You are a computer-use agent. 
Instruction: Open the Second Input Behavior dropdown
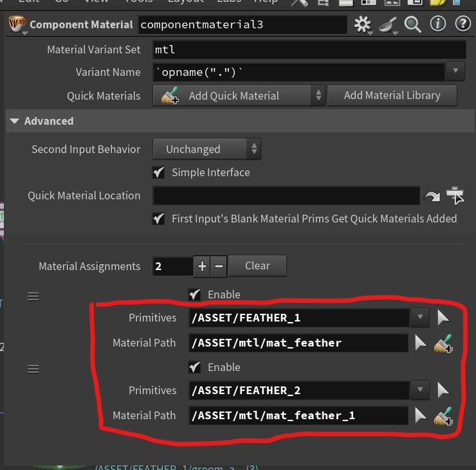coord(206,149)
